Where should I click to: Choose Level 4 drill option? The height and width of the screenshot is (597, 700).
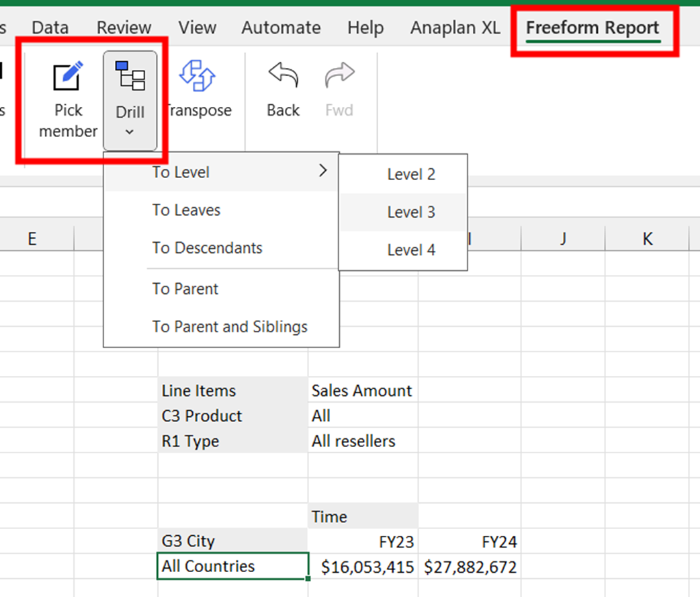[410, 250]
